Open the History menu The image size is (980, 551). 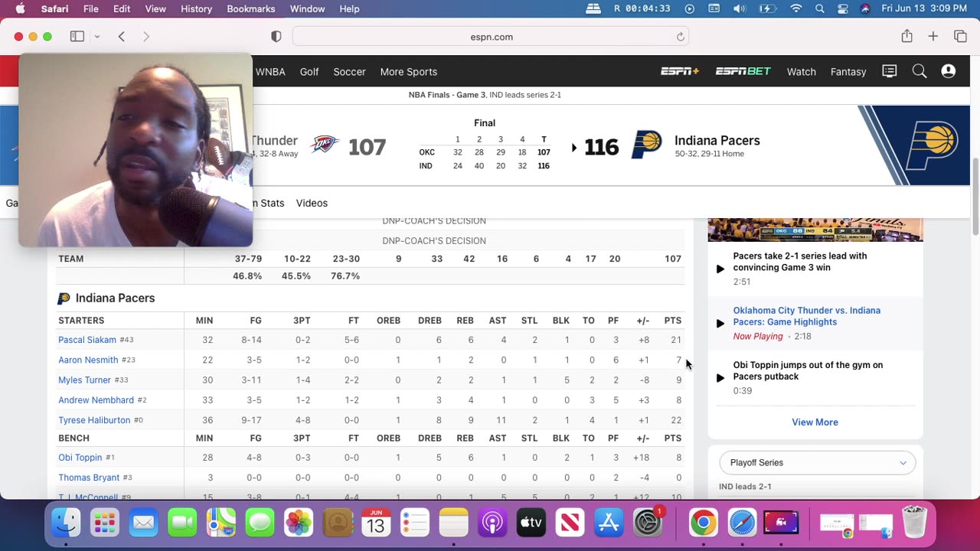196,8
